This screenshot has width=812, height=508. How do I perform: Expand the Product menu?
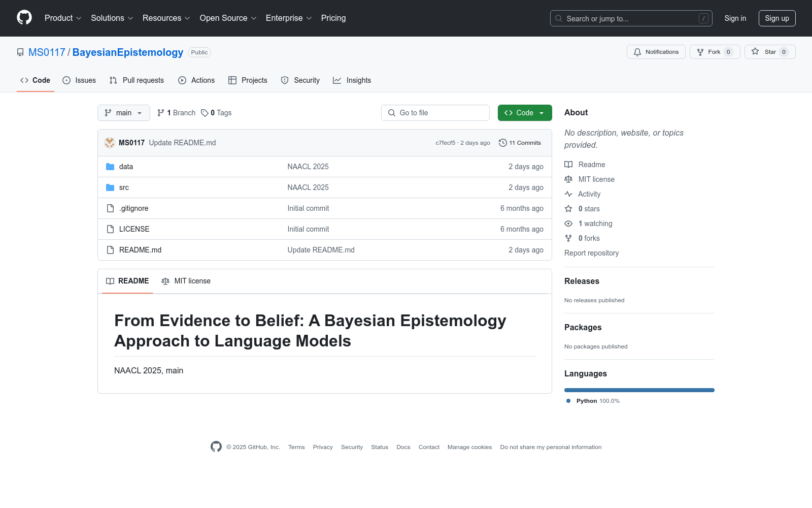pos(63,18)
